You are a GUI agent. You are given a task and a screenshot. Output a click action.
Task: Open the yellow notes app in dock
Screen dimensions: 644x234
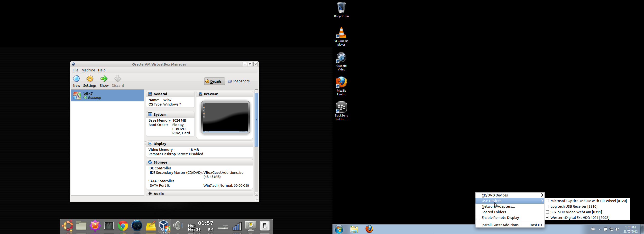pyautogui.click(x=150, y=226)
